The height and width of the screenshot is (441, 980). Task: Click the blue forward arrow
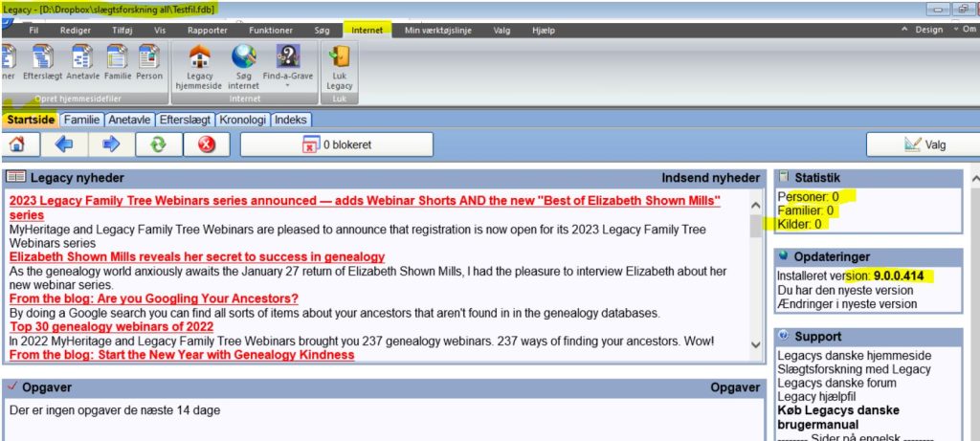[111, 144]
